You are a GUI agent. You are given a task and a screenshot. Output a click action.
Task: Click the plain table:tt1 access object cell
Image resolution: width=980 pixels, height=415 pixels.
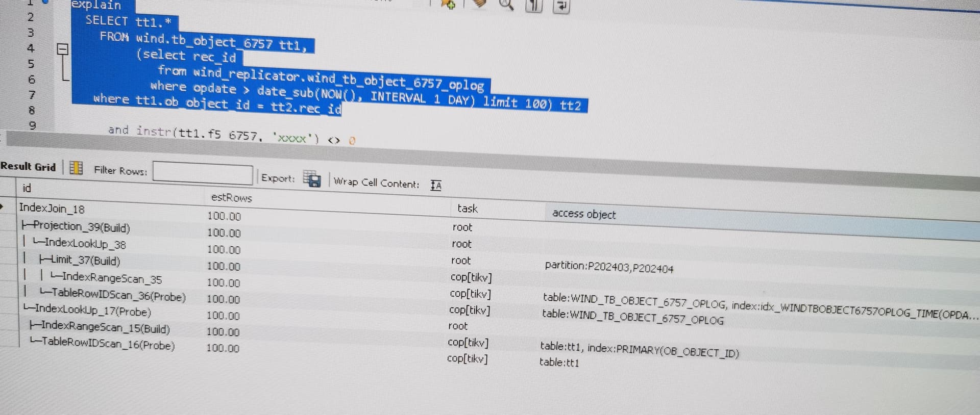[559, 362]
